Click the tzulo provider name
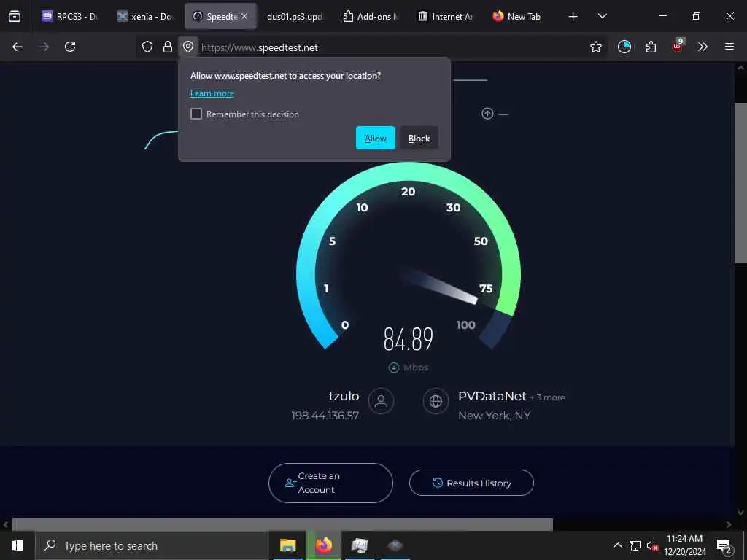747x560 pixels. pos(344,396)
